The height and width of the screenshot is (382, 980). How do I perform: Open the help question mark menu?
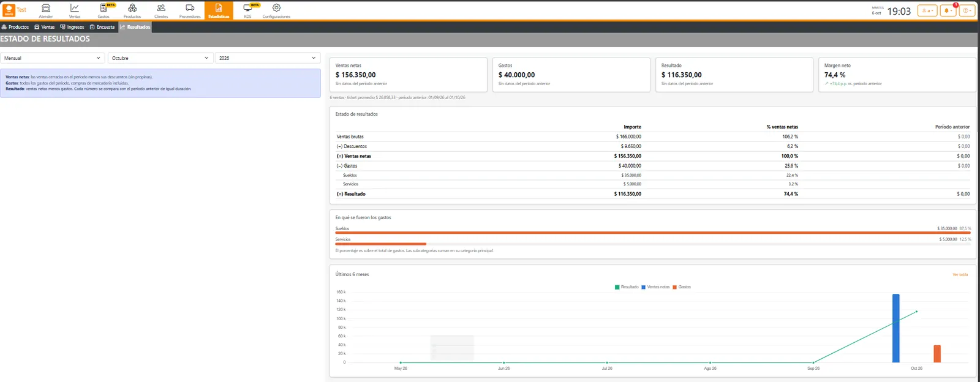pos(967,10)
